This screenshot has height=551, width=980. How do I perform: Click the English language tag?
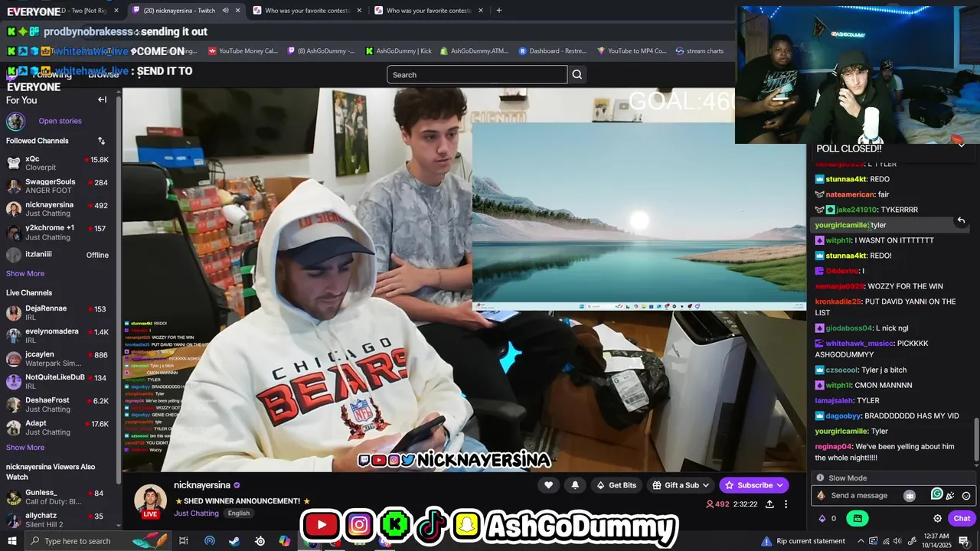pyautogui.click(x=238, y=514)
